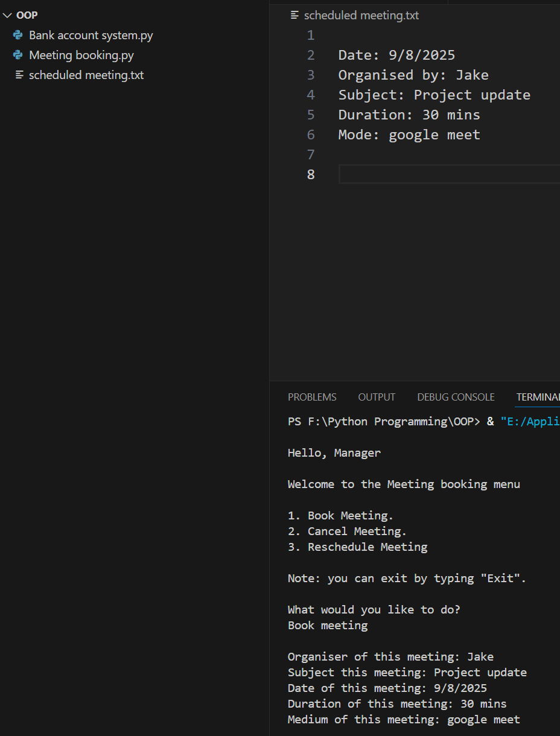The image size is (560, 736).
Task: Click the Python interpreter path link in terminal
Action: click(530, 421)
